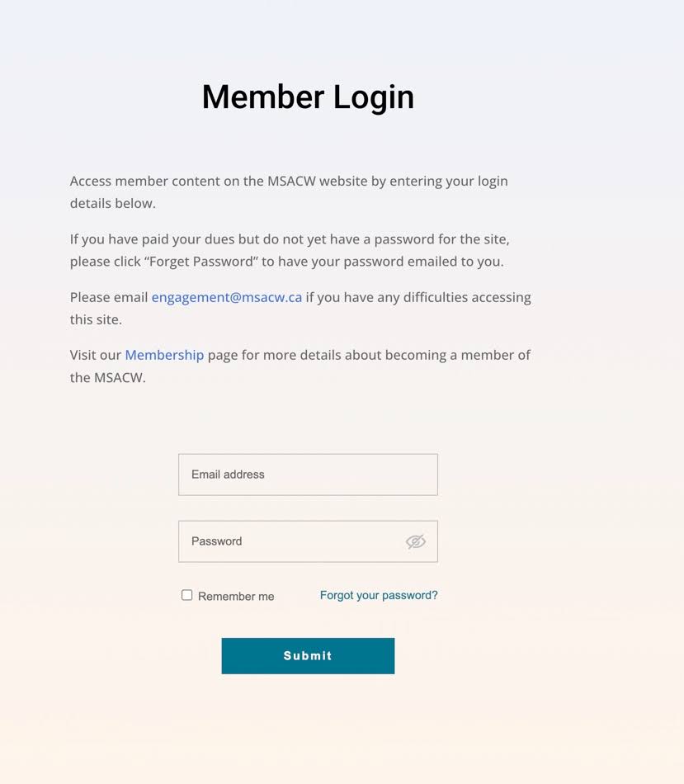Click the "this site." line of text
The height and width of the screenshot is (784, 684).
pos(96,319)
